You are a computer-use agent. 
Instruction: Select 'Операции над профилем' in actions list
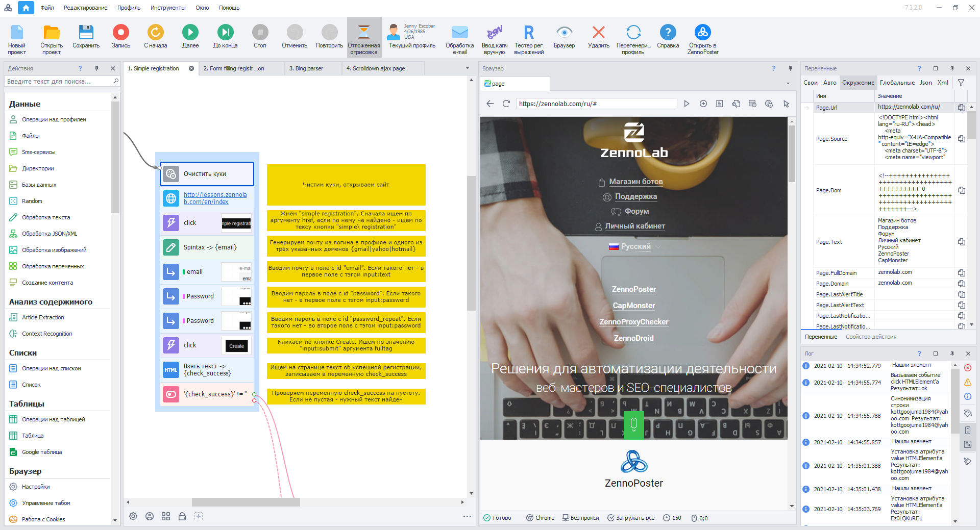(54, 119)
